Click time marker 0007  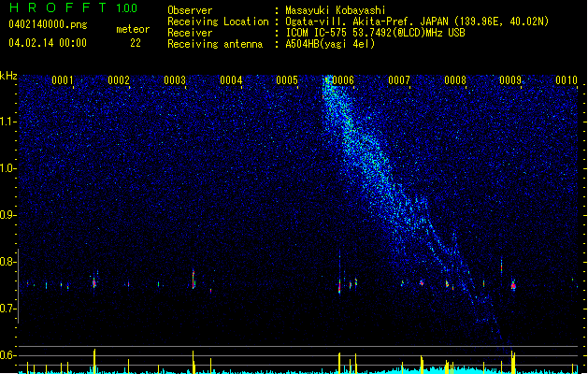[399, 80]
